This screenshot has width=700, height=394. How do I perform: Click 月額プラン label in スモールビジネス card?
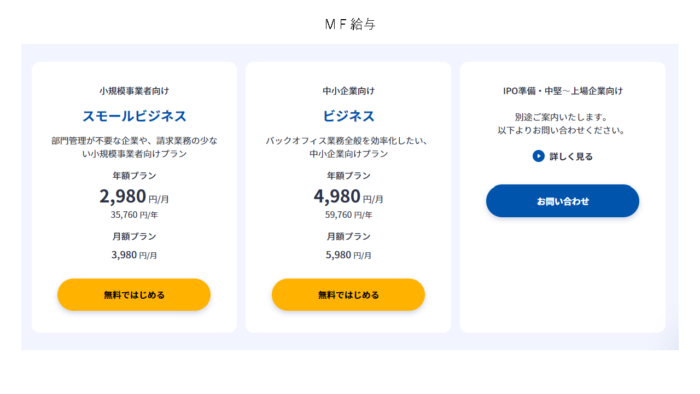tap(134, 236)
